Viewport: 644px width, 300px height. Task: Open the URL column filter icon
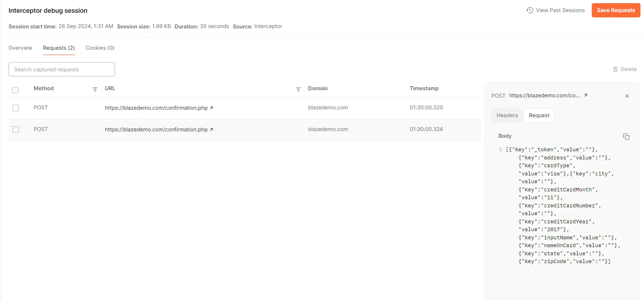pos(298,89)
